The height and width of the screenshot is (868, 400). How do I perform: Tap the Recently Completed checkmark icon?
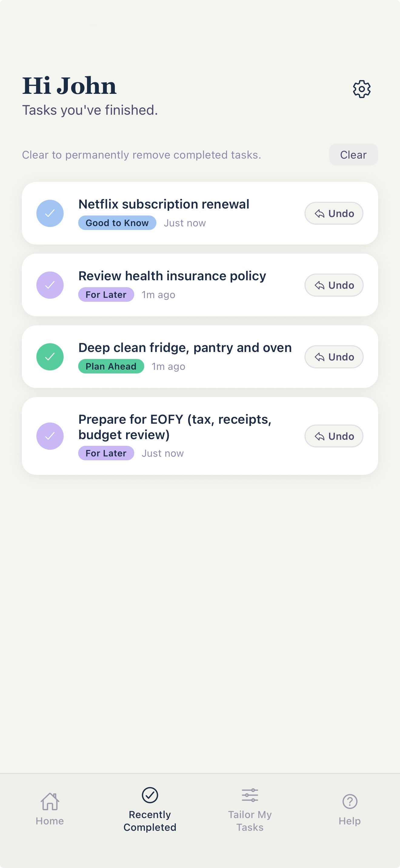150,795
